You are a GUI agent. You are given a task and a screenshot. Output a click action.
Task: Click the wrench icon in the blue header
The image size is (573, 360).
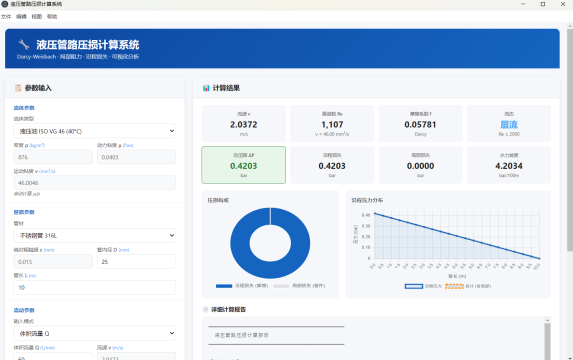click(24, 45)
